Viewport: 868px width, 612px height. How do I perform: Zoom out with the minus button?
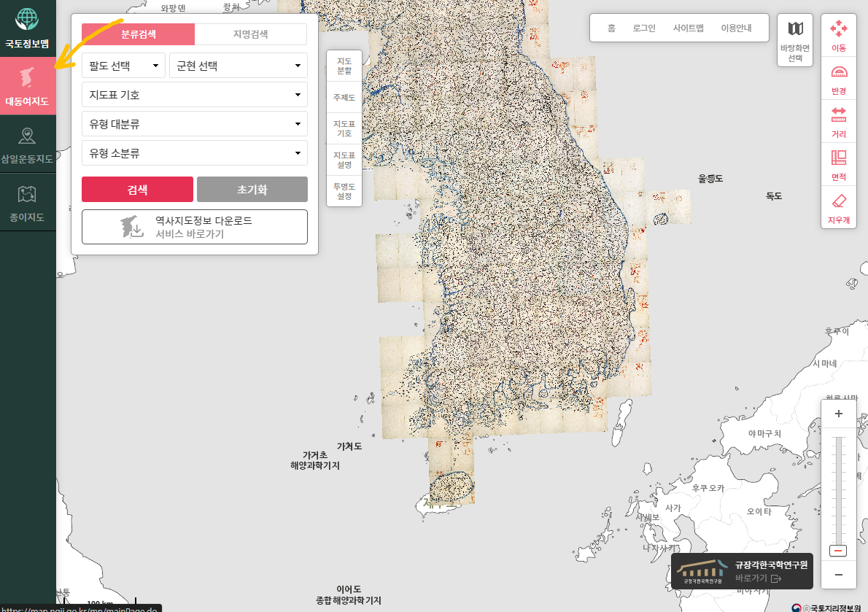[839, 575]
